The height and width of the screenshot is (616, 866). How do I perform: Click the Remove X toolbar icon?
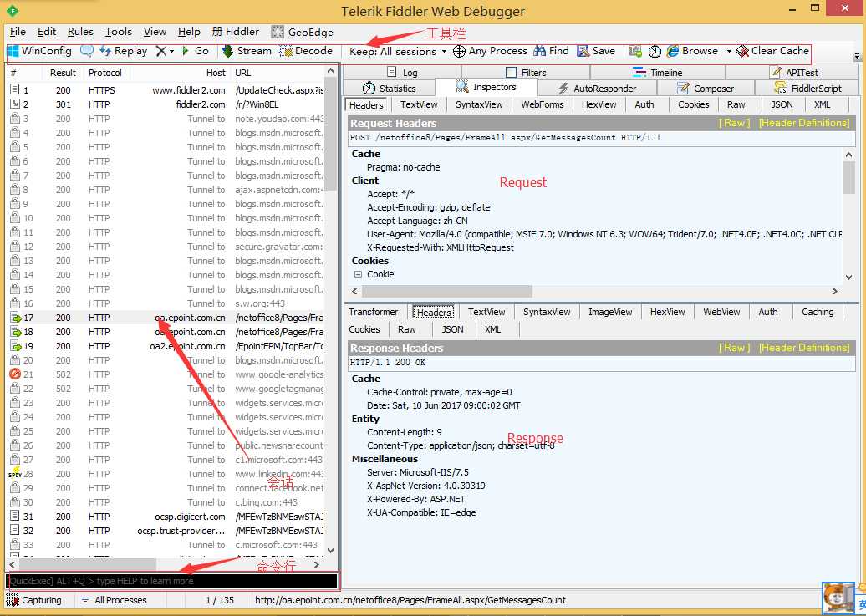tap(160, 51)
